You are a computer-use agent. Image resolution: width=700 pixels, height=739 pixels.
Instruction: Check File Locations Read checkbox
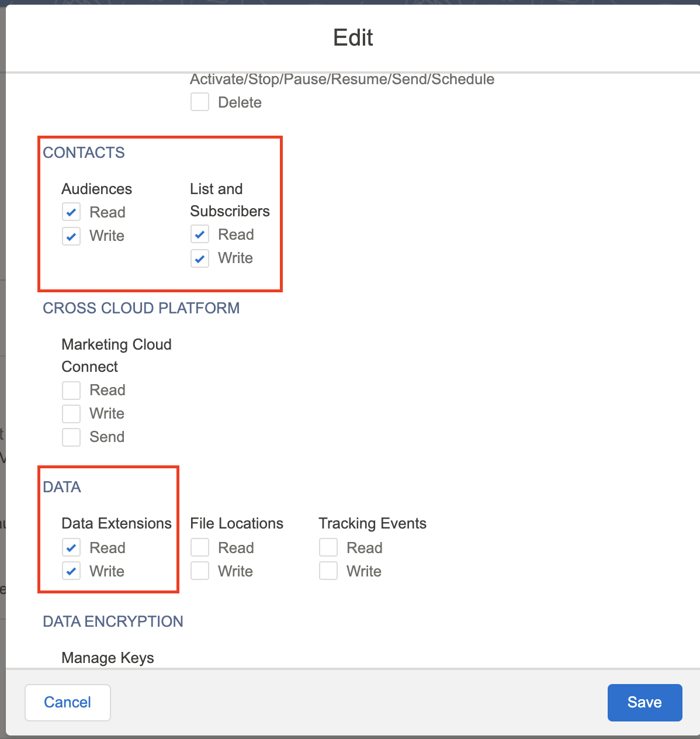click(x=200, y=548)
